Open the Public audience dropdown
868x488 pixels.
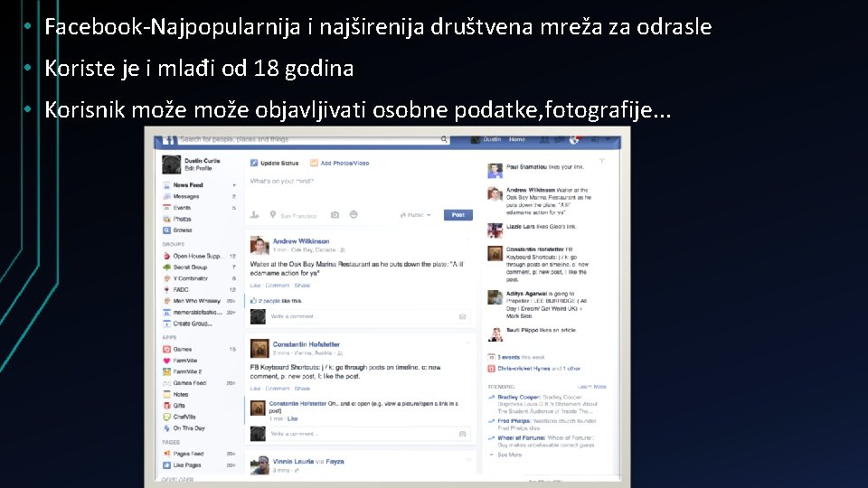[415, 215]
